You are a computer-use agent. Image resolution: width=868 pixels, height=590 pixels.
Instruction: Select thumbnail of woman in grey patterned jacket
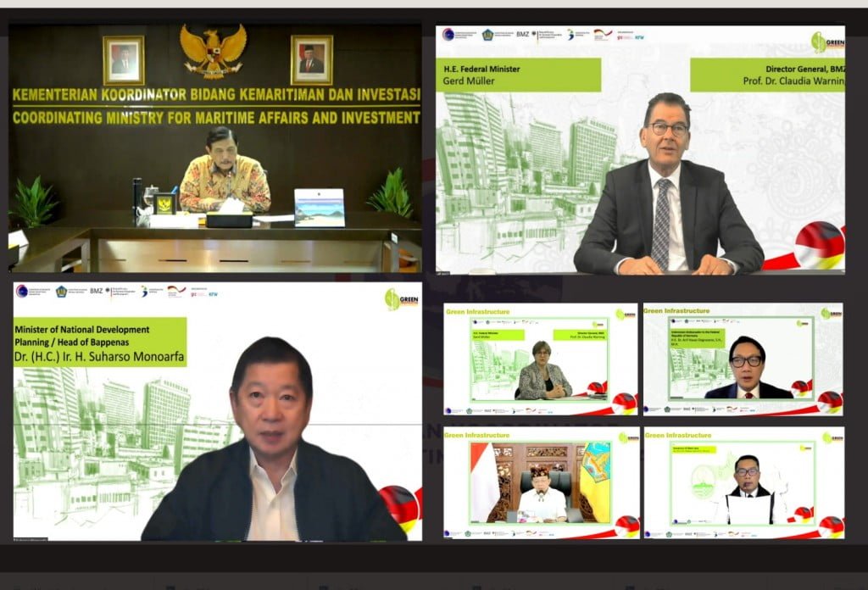540,359
